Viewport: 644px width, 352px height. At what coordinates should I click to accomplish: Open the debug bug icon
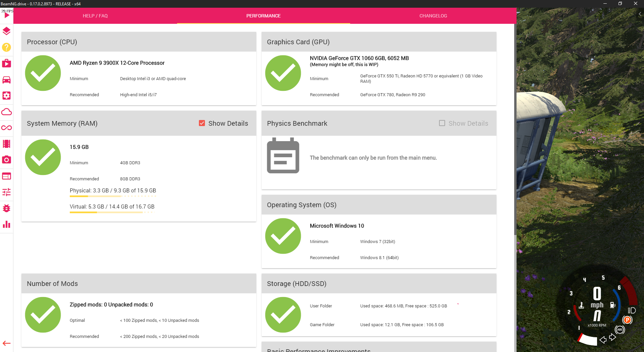pos(7,208)
